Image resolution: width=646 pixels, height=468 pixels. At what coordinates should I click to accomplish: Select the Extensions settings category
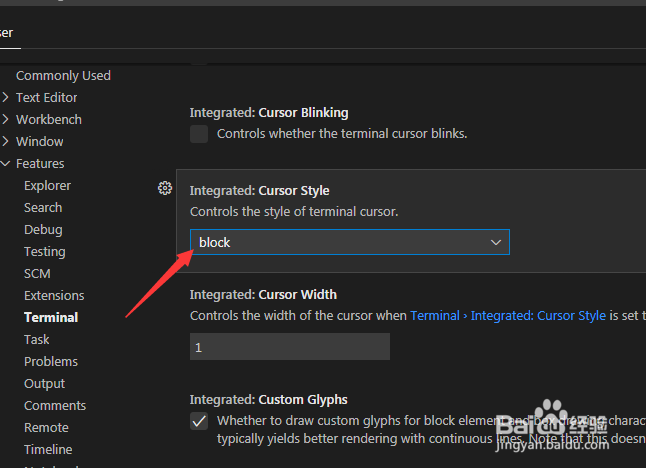[54, 295]
